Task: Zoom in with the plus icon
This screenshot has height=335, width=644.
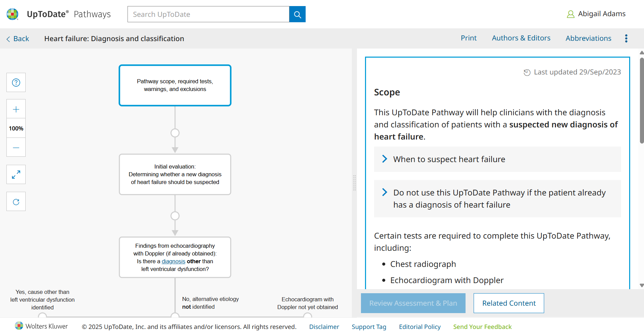Action: pos(16,109)
